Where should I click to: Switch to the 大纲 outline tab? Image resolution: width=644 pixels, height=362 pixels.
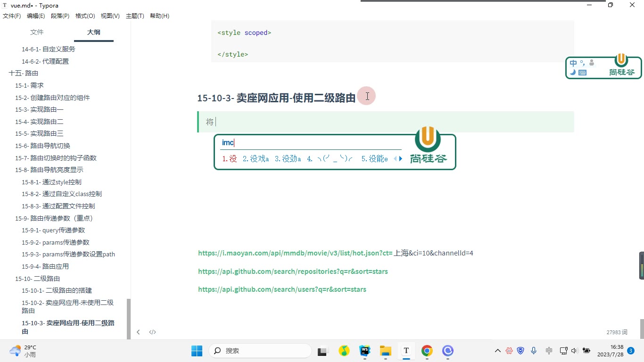click(94, 32)
